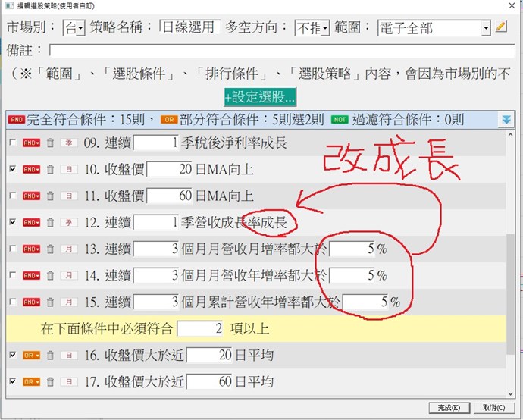This screenshot has height=420, width=523.
Task: Click the 月 period icon on row 15
Action: click(69, 302)
